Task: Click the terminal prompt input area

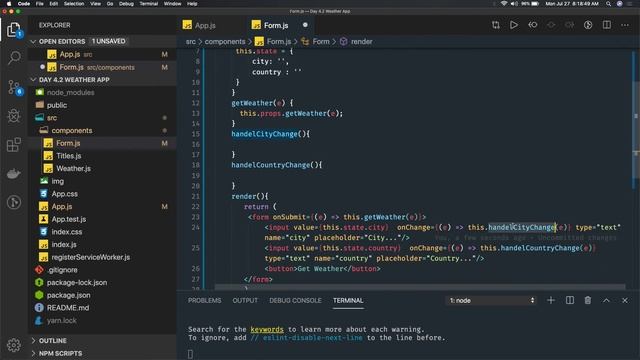Action: [x=190, y=354]
